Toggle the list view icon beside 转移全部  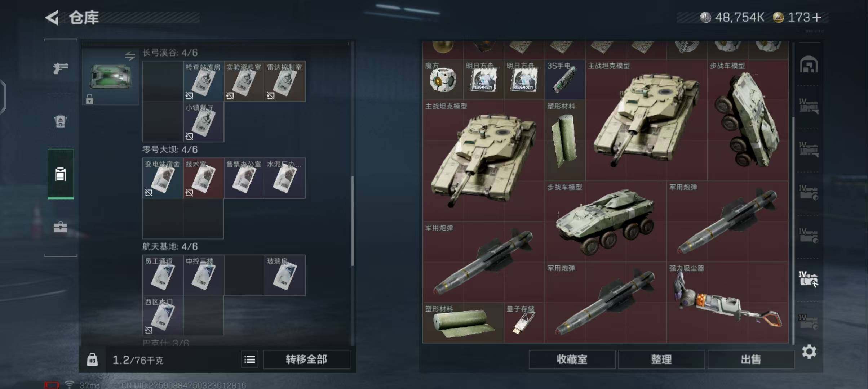click(249, 359)
